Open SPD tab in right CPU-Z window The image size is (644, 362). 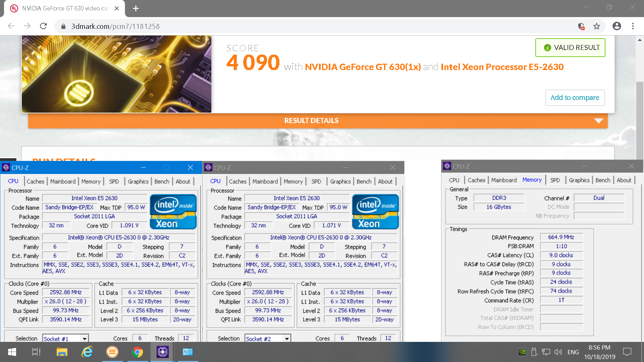(x=555, y=180)
